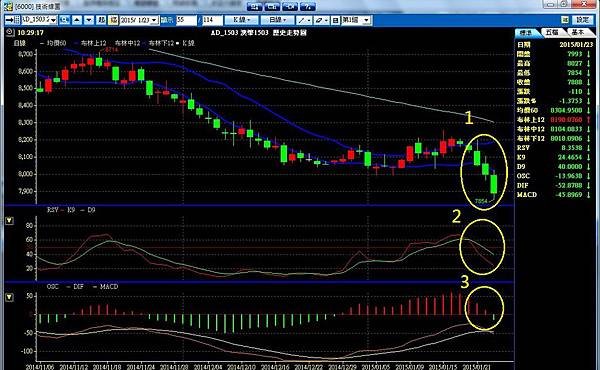The width and height of the screenshot is (600, 370).
Task: Click the second blue title-bar tool button
Action: click(272, 6)
